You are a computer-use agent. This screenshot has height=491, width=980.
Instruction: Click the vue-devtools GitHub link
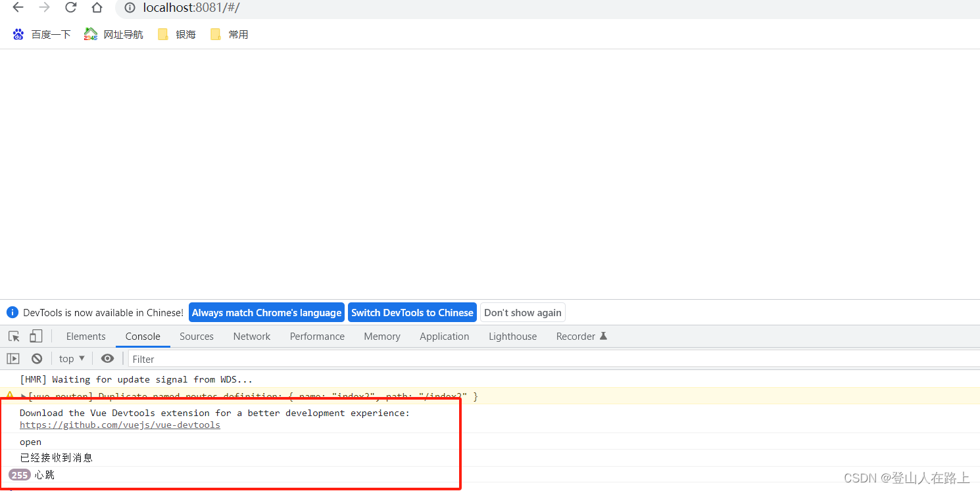click(x=120, y=425)
